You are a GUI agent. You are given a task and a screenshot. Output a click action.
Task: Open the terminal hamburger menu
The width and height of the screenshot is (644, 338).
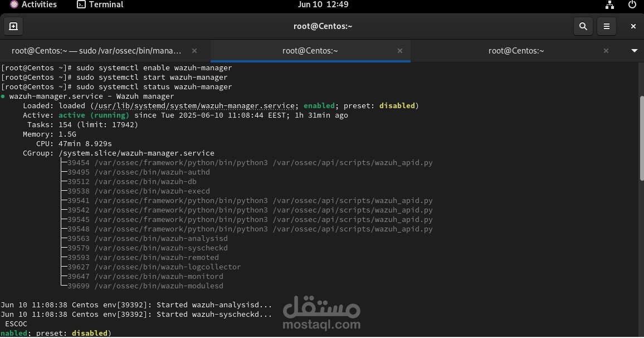607,26
